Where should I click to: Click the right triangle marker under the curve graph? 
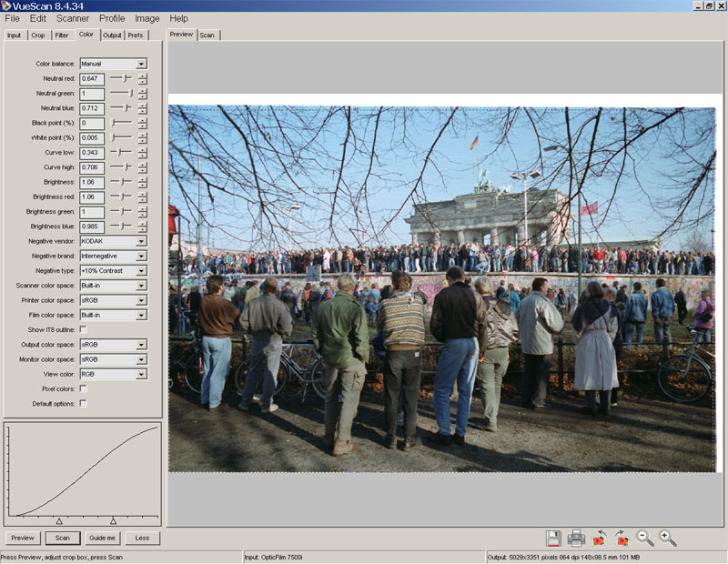[113, 520]
